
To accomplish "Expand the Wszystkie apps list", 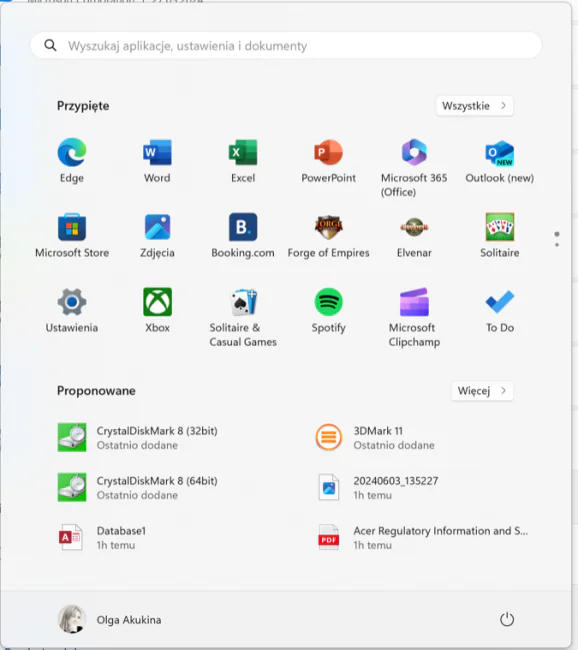I will (x=474, y=106).
